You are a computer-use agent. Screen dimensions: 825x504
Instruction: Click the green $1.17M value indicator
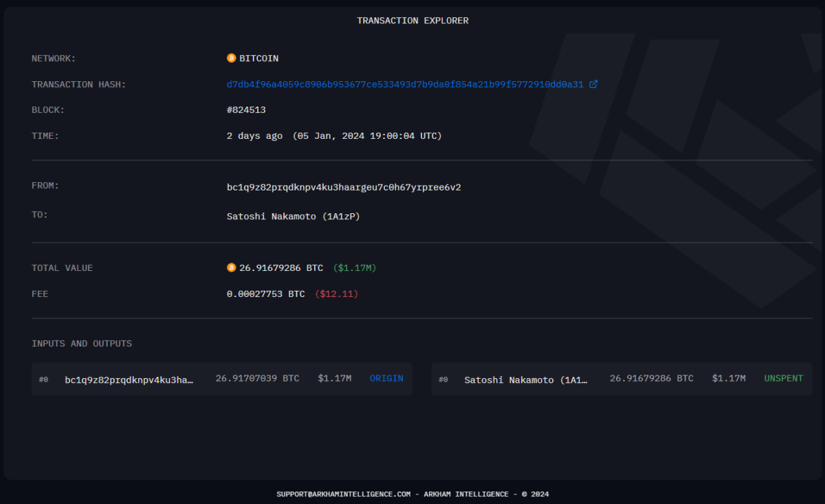pos(353,267)
